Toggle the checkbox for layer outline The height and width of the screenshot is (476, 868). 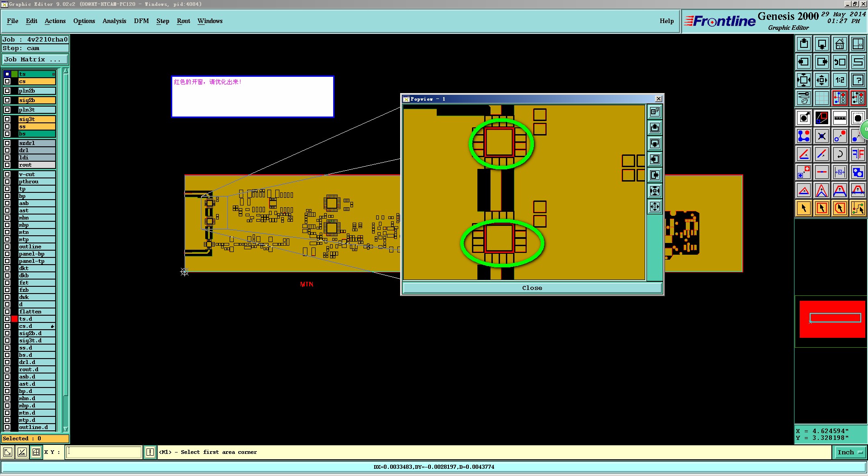[7, 247]
